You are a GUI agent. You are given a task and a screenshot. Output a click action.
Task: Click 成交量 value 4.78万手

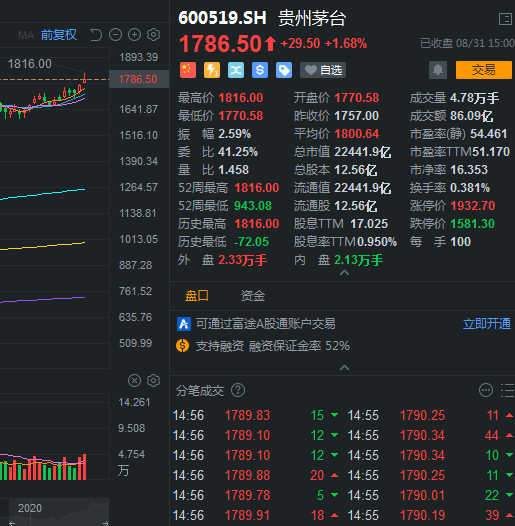tap(474, 98)
